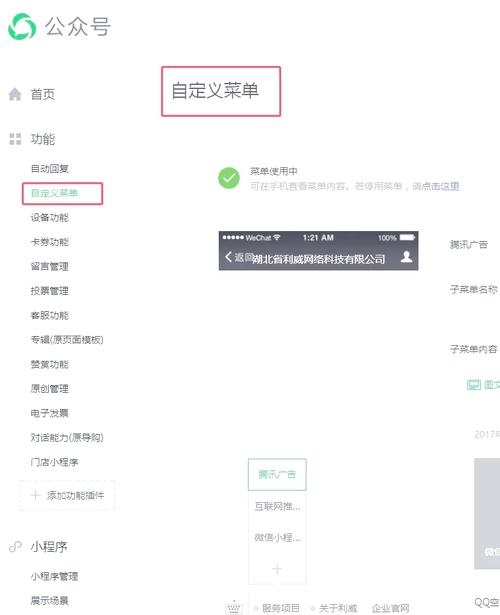
Task: Click the plus icon to add submenu
Action: pos(277,568)
